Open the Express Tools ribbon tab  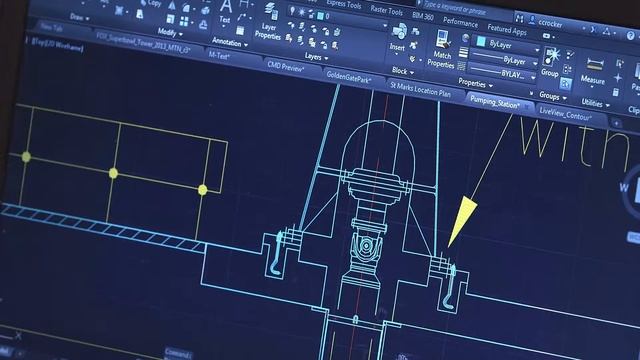point(344,4)
